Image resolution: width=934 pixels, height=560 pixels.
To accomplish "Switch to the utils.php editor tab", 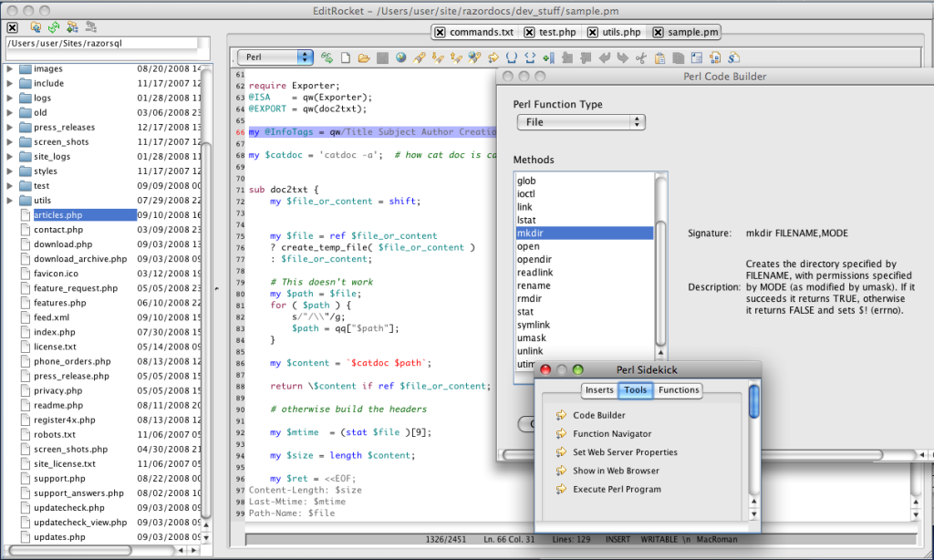I will [x=616, y=32].
